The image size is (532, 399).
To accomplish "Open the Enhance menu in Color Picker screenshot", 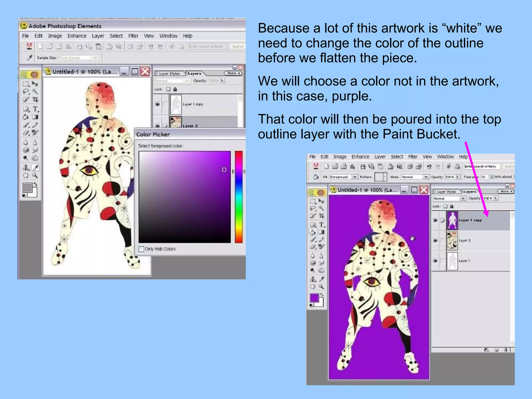I will pyautogui.click(x=77, y=36).
